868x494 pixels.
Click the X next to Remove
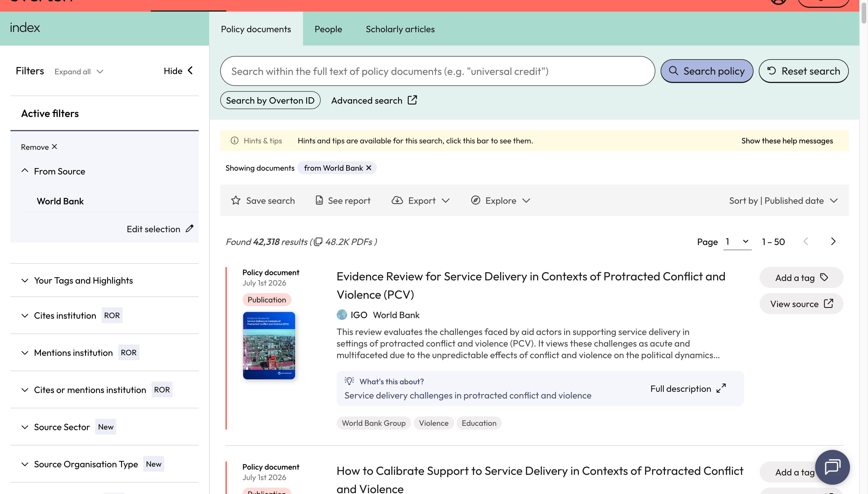pyautogui.click(x=54, y=147)
